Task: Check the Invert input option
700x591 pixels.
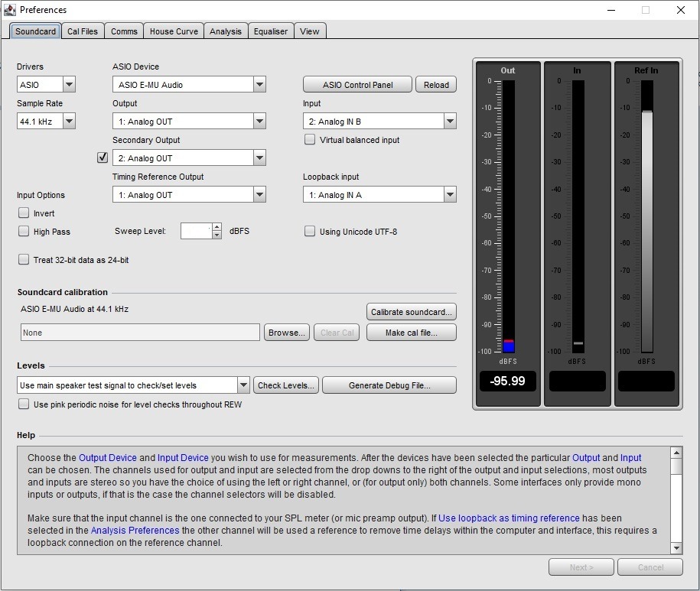Action: [24, 213]
